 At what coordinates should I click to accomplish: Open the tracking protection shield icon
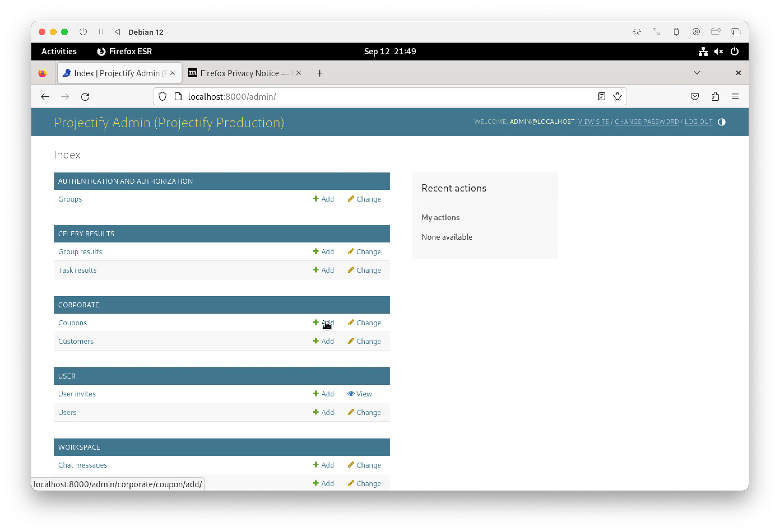(162, 97)
